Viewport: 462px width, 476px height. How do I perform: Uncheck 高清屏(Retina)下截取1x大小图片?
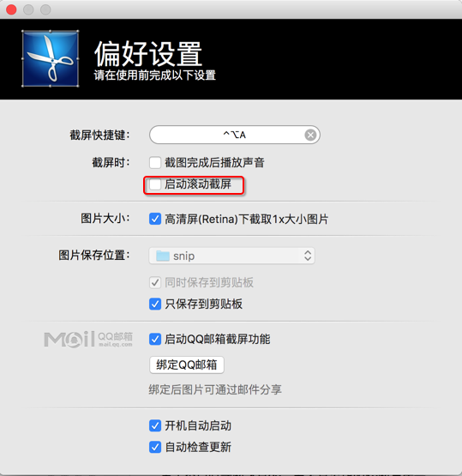click(155, 219)
